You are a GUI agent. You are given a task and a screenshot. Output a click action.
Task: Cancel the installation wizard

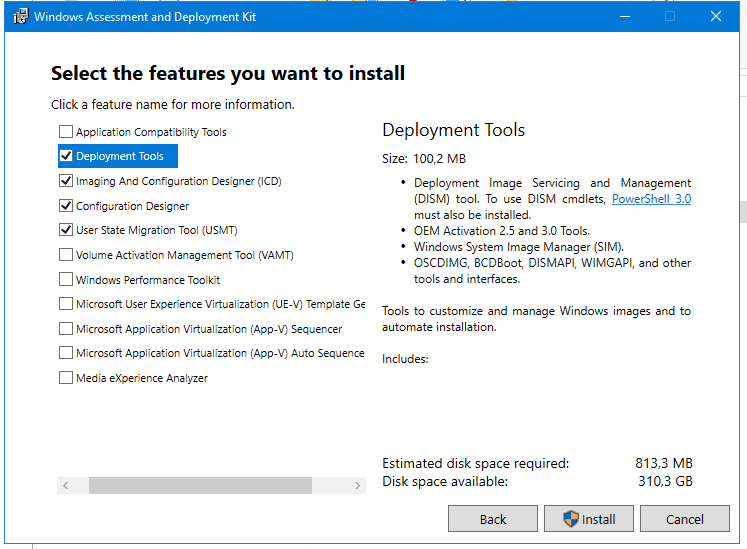pyautogui.click(x=684, y=519)
